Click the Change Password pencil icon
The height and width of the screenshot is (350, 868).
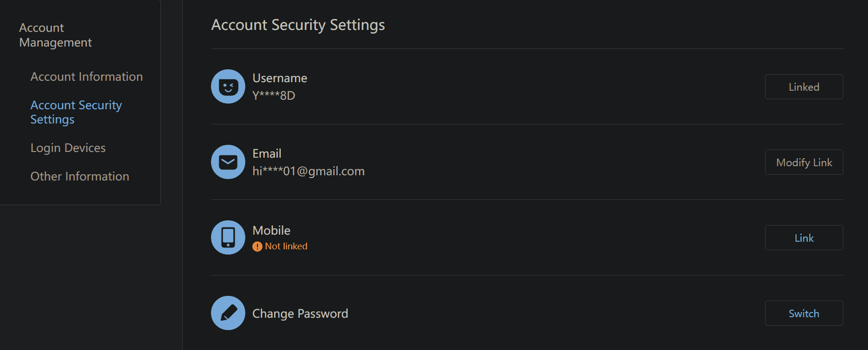coord(228,313)
